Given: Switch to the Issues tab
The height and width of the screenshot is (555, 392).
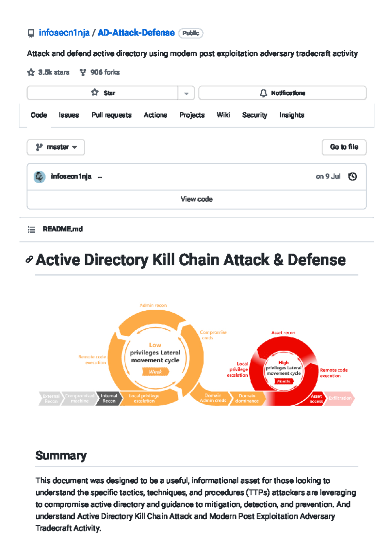Looking at the screenshot, I should coord(69,115).
